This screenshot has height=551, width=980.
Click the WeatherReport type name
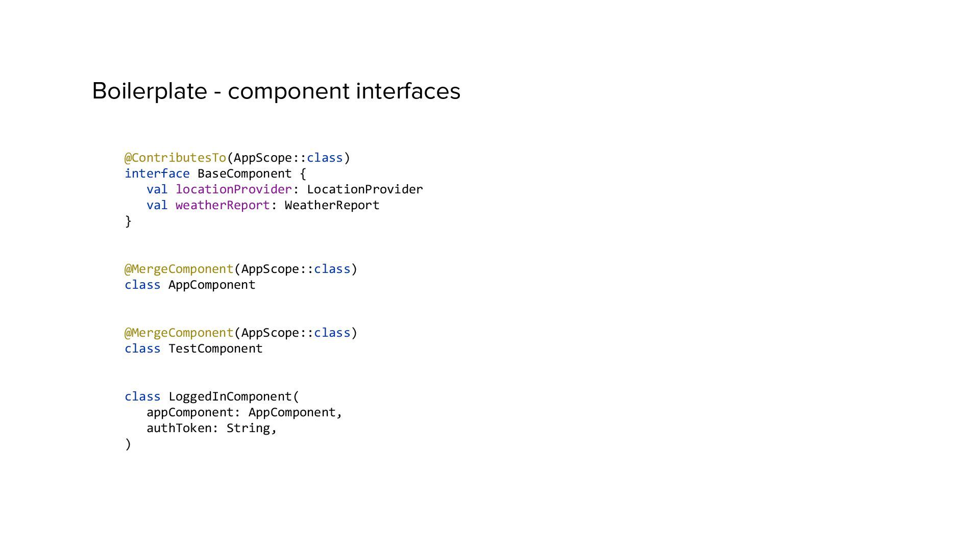332,205
